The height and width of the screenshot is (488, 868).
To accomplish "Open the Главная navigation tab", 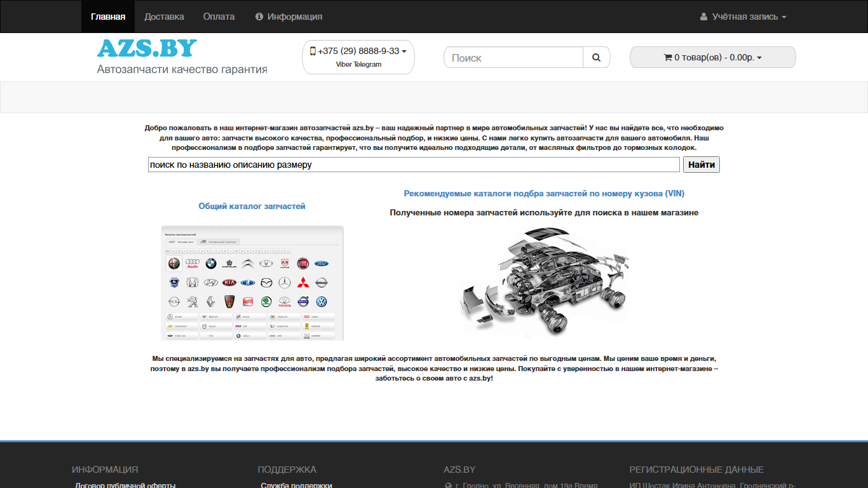I will click(108, 17).
